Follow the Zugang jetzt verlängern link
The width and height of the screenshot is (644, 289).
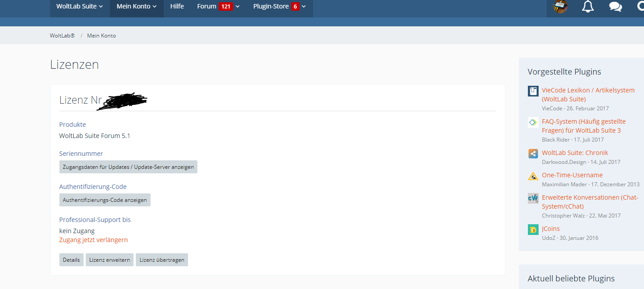click(93, 240)
